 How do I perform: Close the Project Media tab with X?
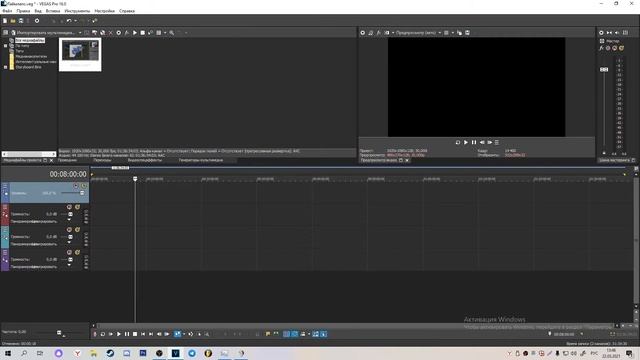pos(51,160)
